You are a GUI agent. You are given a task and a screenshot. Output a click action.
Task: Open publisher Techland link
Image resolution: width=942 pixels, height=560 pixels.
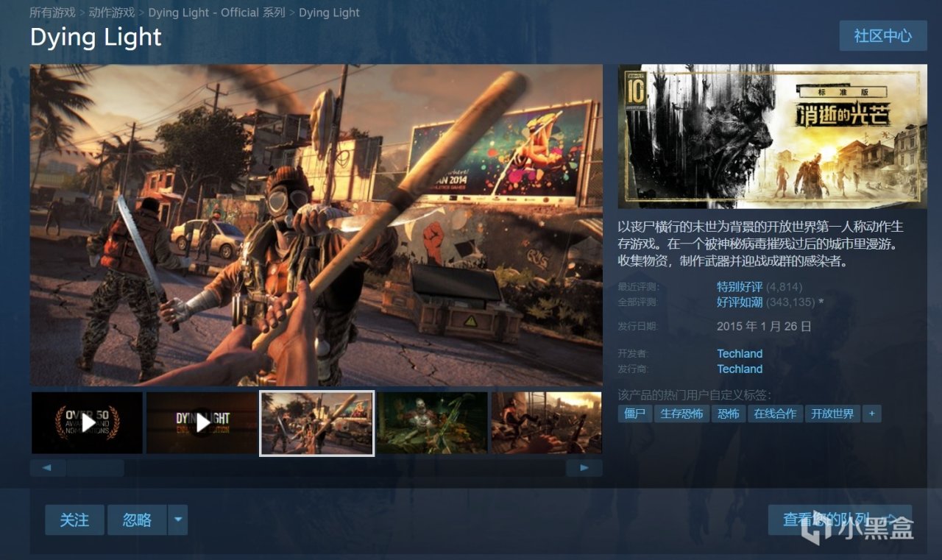pyautogui.click(x=740, y=369)
